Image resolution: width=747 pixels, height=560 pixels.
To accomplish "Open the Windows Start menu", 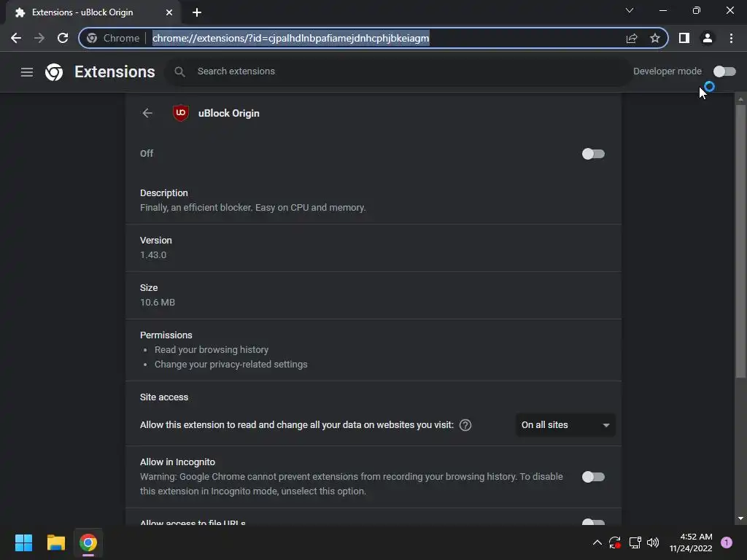I will (x=23, y=542).
